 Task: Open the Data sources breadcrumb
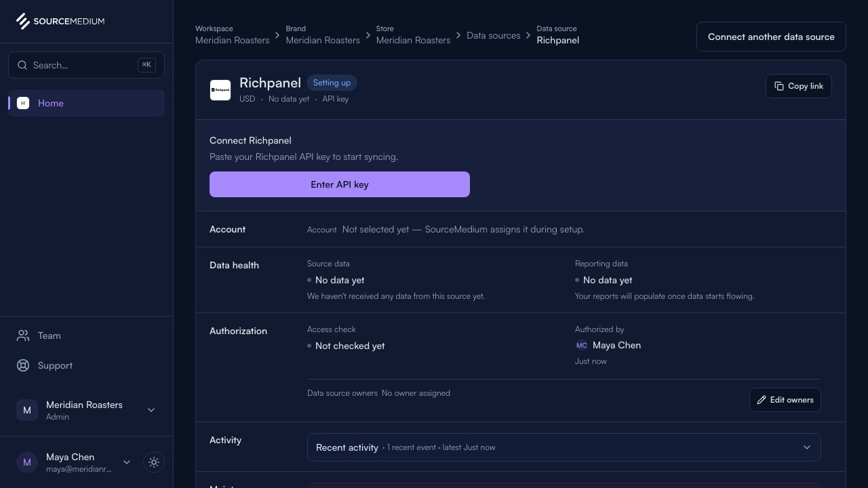coord(494,35)
